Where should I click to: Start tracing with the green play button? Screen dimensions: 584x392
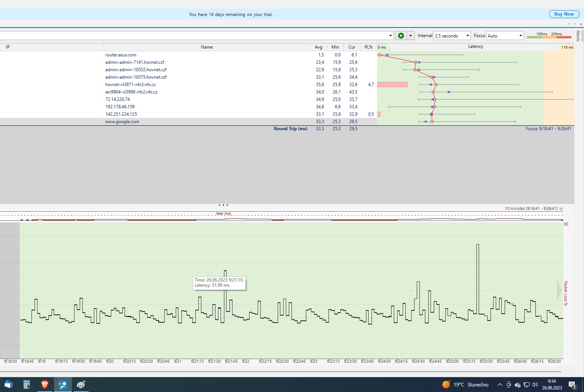[400, 36]
